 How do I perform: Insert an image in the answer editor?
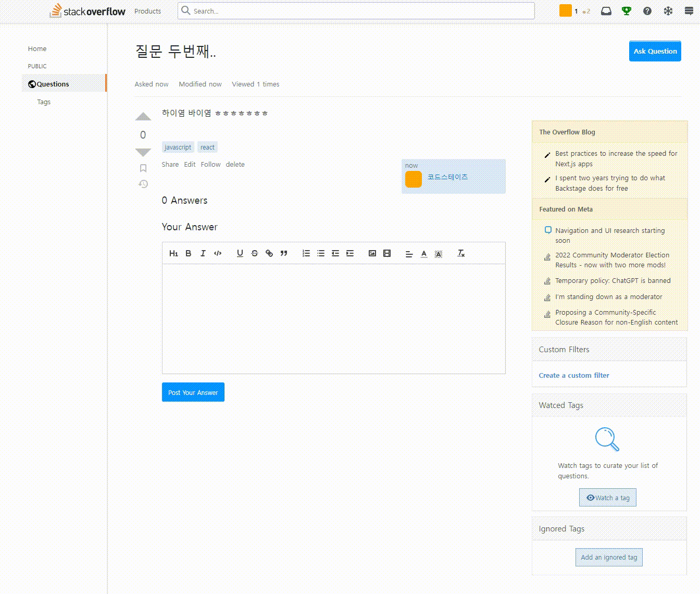tap(372, 253)
